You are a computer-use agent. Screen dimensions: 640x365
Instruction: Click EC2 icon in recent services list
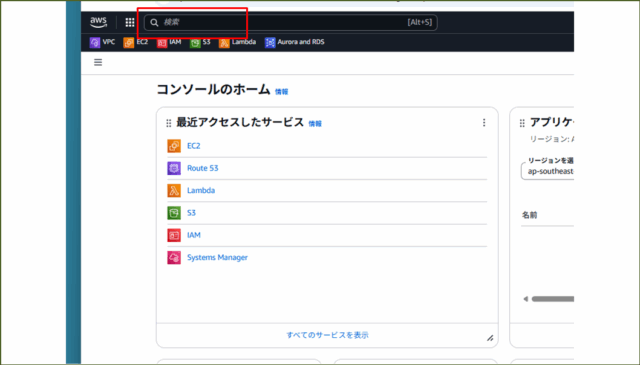(174, 146)
